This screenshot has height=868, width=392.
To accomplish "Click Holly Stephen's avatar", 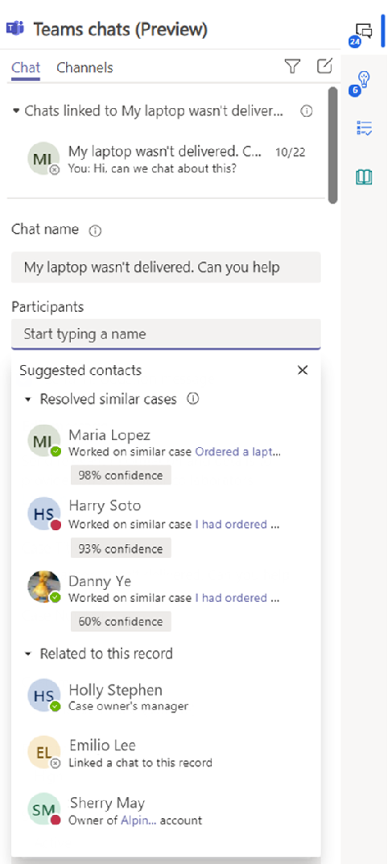I will coord(43,696).
